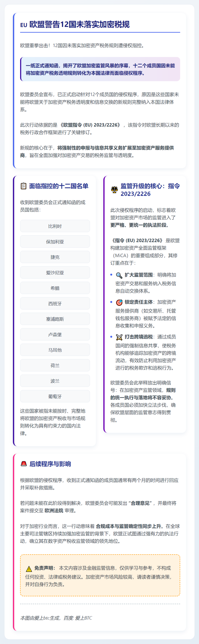Screen dimensions: 199x644
Task: Click the heading 后续程序与影响
Action: pos(50,464)
